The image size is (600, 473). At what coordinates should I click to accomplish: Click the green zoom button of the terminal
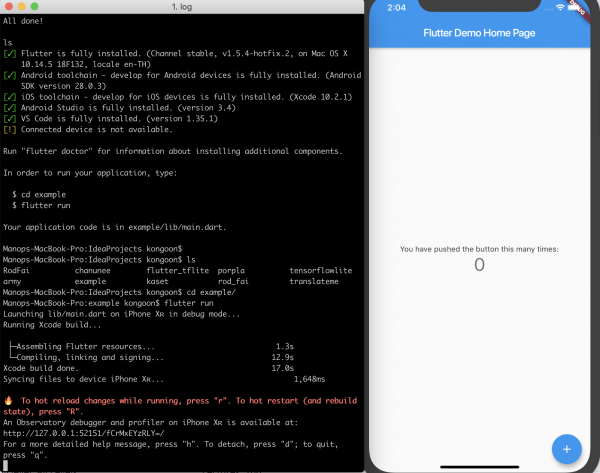[34, 6]
